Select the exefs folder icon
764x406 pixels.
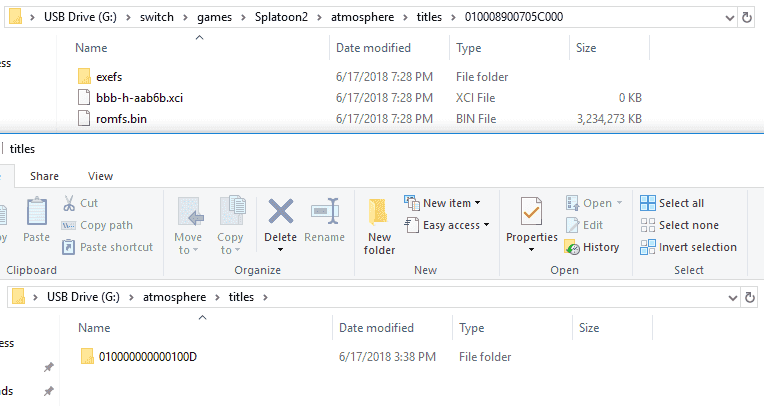pyautogui.click(x=84, y=77)
